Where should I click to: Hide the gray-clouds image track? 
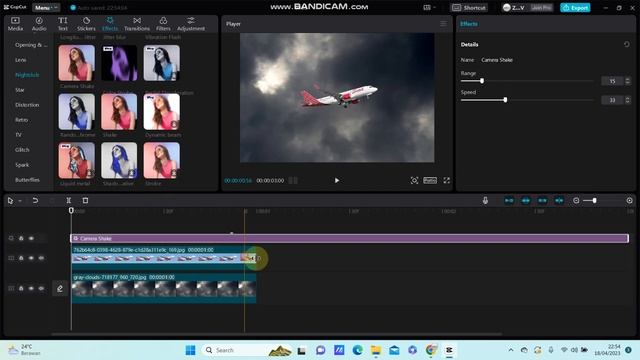31,288
